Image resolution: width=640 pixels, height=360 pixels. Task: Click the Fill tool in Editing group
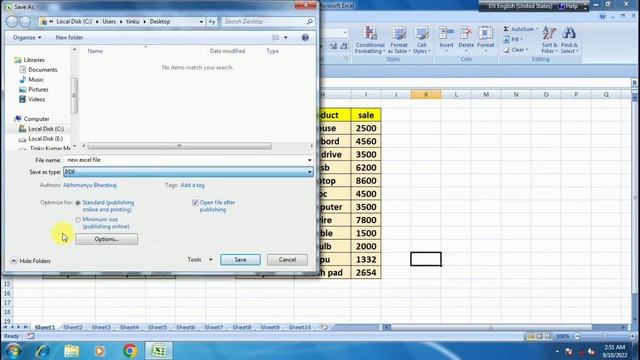pos(513,39)
